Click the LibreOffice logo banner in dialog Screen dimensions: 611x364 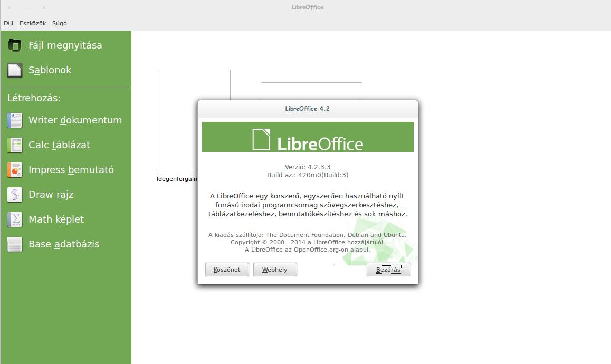[308, 137]
